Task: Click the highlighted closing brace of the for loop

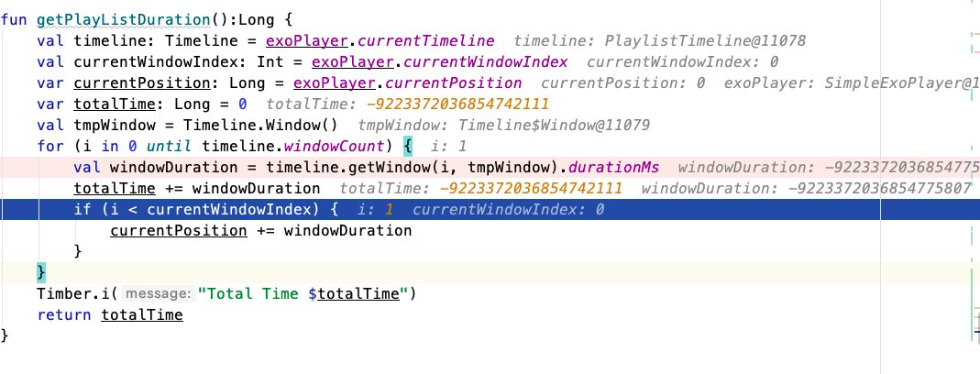Action: (x=41, y=272)
